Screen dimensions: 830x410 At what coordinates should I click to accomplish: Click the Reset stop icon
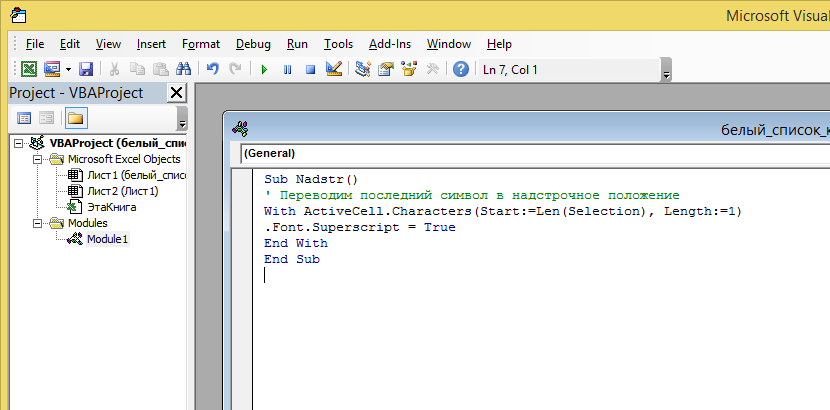(x=310, y=69)
